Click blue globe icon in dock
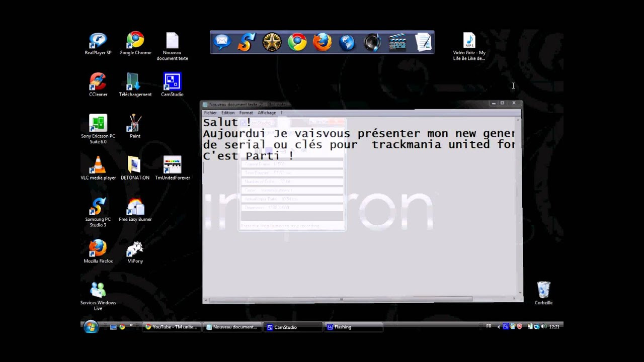644x362 pixels. click(347, 42)
